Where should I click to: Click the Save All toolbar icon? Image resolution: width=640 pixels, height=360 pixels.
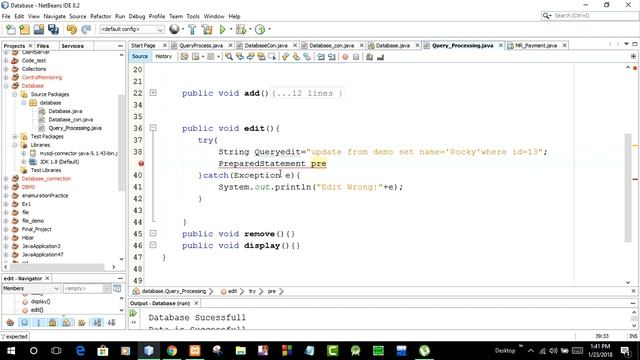53,29
